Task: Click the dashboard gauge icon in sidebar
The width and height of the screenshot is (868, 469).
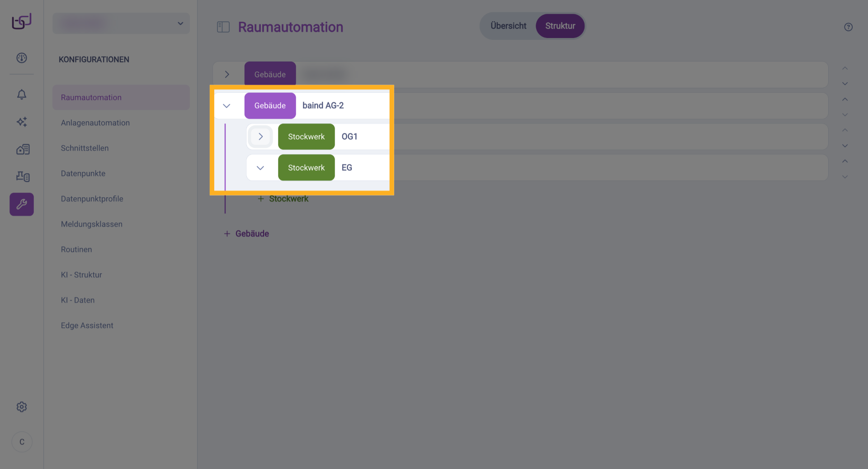Action: pos(22,58)
